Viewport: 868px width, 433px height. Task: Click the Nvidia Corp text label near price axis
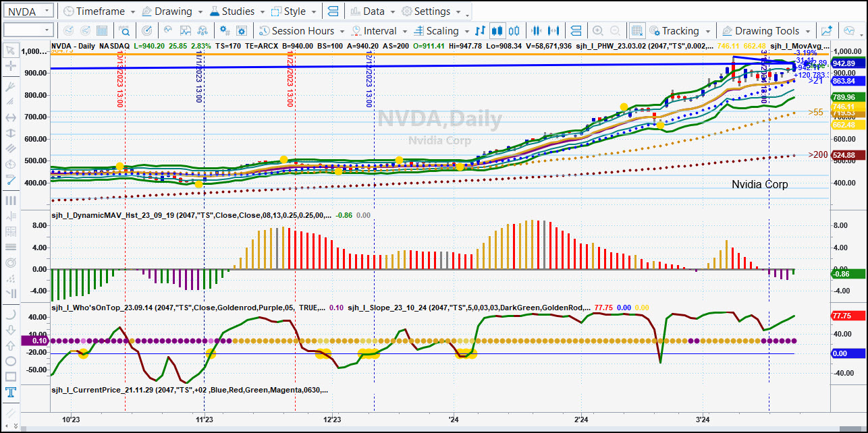click(760, 184)
